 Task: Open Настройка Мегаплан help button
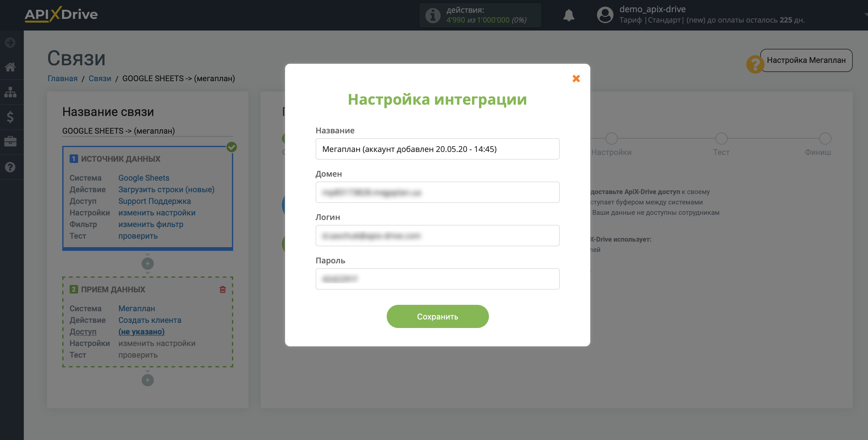click(806, 60)
